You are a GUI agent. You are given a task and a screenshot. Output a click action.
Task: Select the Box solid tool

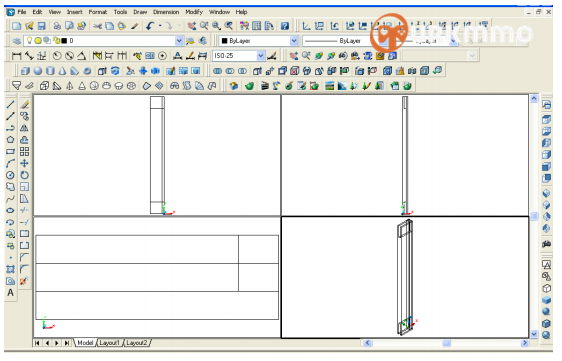point(25,71)
